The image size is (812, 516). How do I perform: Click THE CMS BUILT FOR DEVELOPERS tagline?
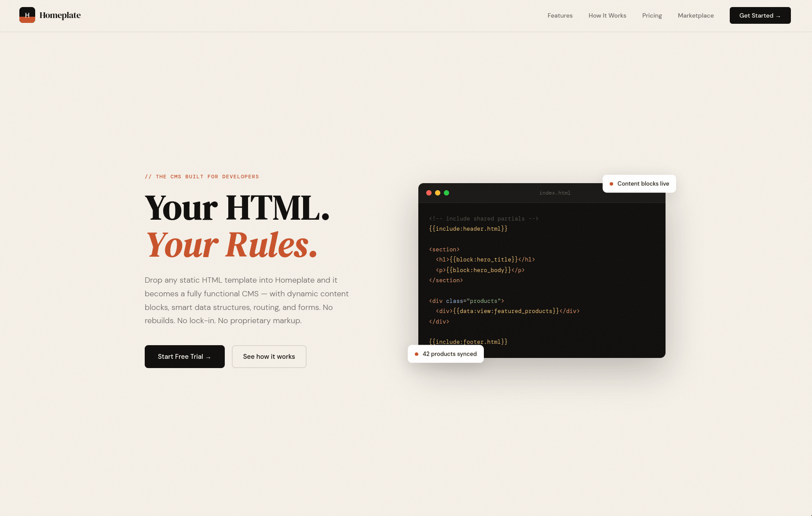(202, 177)
